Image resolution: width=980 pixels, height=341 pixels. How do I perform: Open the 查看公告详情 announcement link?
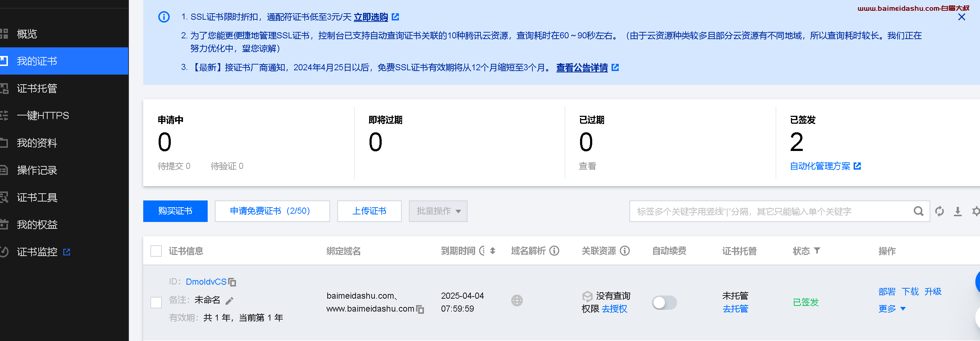[x=582, y=67]
